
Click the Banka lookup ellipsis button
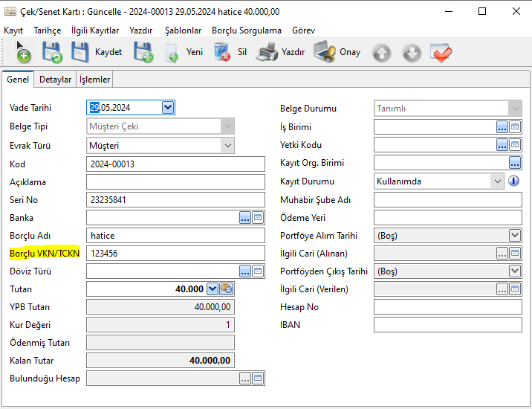[x=245, y=217]
